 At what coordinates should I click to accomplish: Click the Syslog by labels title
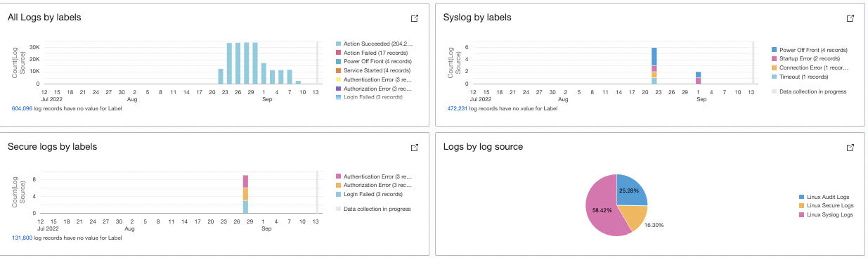click(478, 17)
